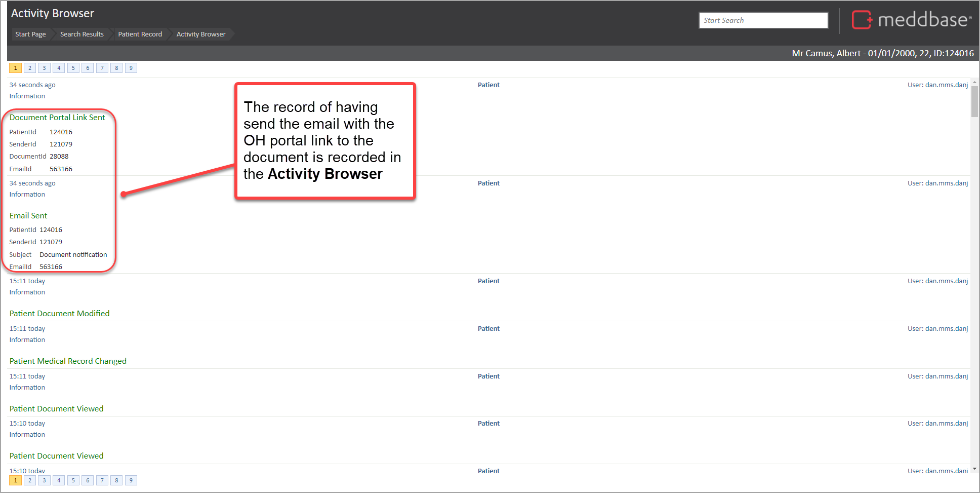This screenshot has height=493, width=980.
Task: Click current page 1 in top pagination
Action: [x=15, y=68]
